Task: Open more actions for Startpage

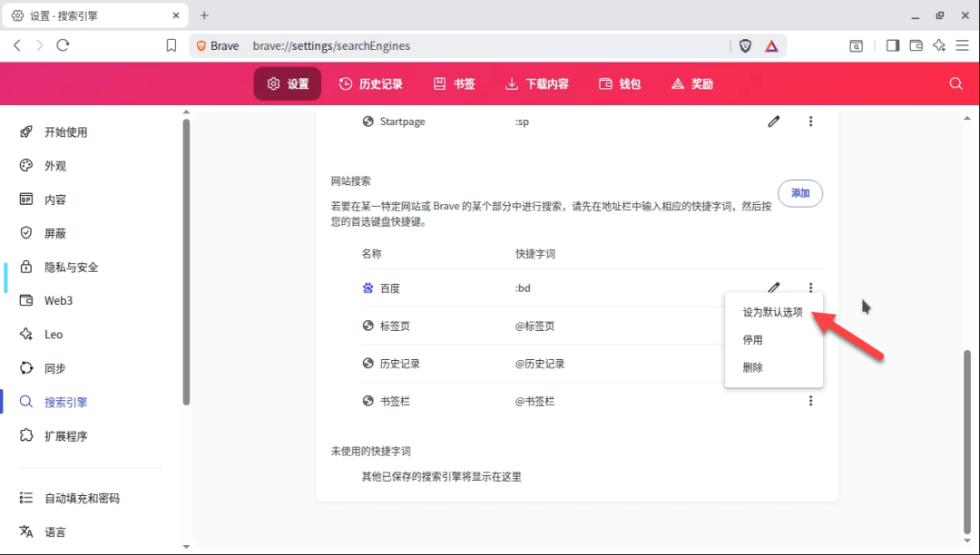Action: tap(810, 122)
